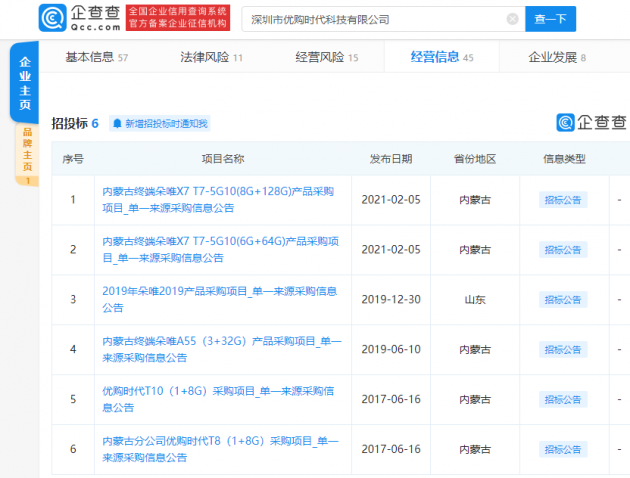
Task: Open the 朵唯A55 (3+32G) procurement link
Action: pos(222,349)
